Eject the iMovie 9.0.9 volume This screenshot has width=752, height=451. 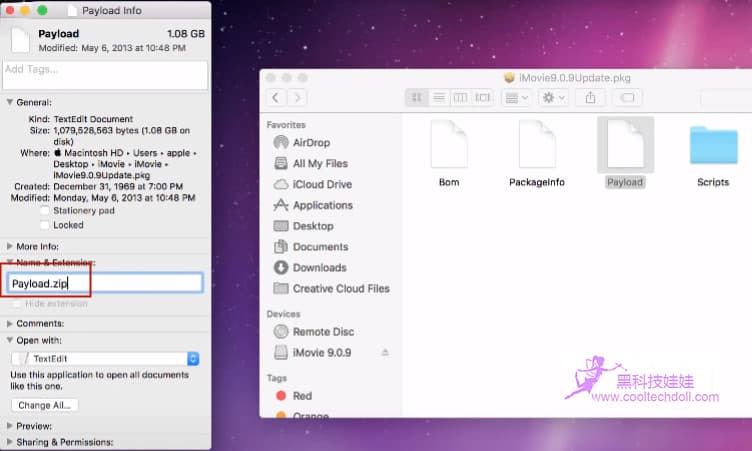[x=385, y=353]
